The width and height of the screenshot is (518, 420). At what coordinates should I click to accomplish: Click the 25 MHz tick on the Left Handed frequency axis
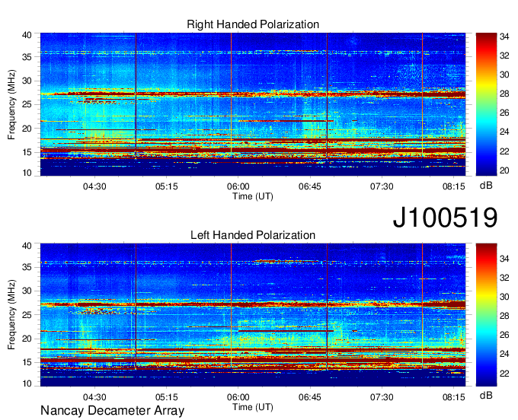pos(27,315)
